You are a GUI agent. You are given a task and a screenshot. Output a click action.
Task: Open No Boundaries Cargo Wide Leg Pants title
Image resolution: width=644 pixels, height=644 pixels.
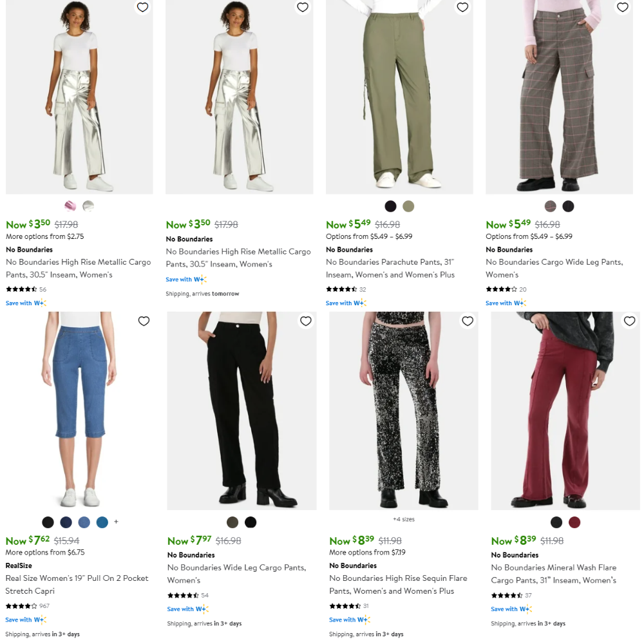coord(554,268)
